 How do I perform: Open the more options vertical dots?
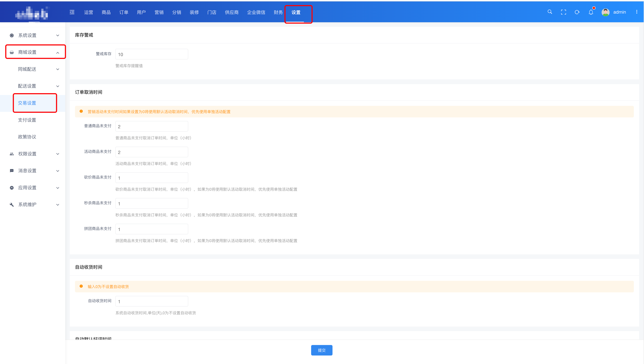coord(637,12)
